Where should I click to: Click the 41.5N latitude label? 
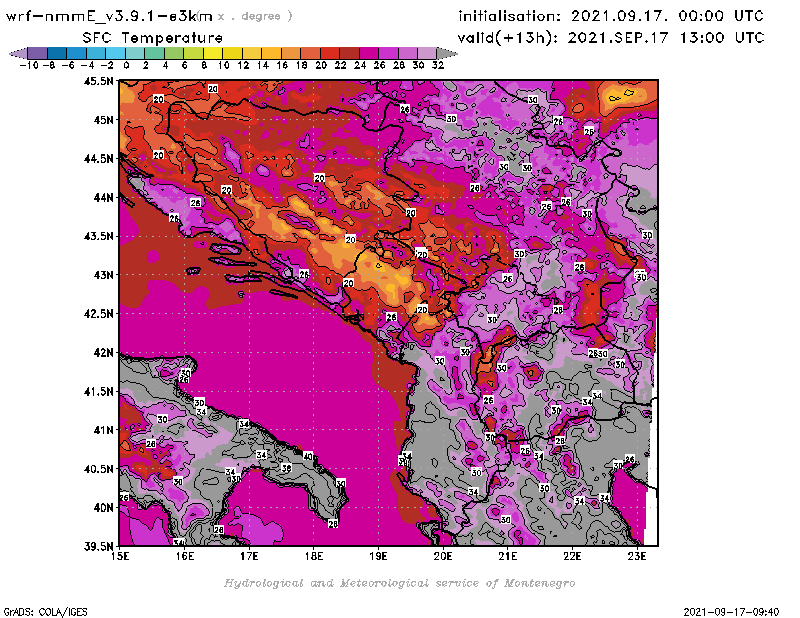pyautogui.click(x=98, y=391)
